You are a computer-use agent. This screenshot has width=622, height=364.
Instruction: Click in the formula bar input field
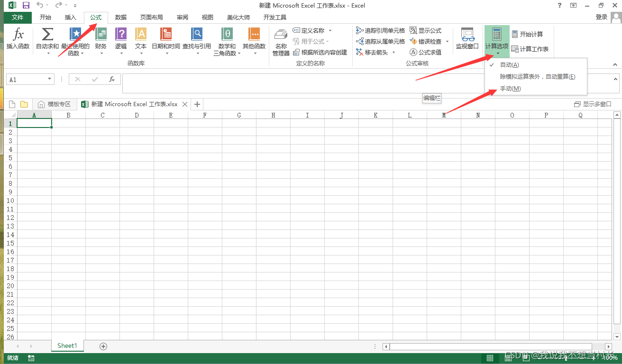[366, 83]
